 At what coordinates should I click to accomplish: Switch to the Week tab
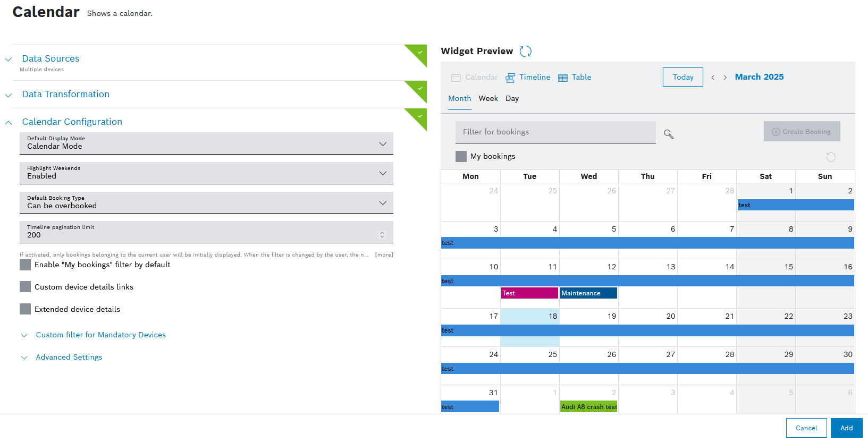pos(488,98)
